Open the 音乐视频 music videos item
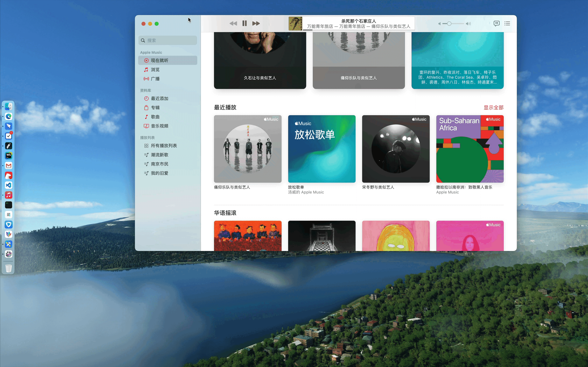This screenshot has width=588, height=367. [x=159, y=126]
